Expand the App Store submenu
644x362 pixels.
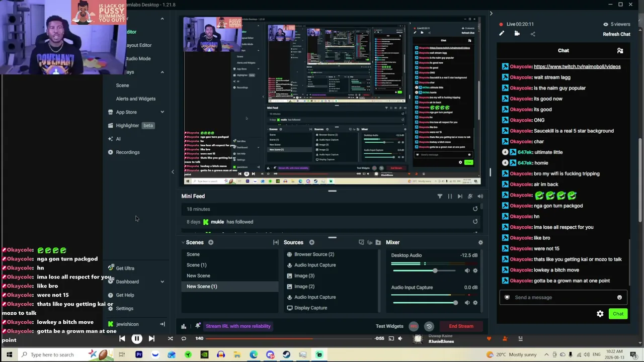coord(162,112)
